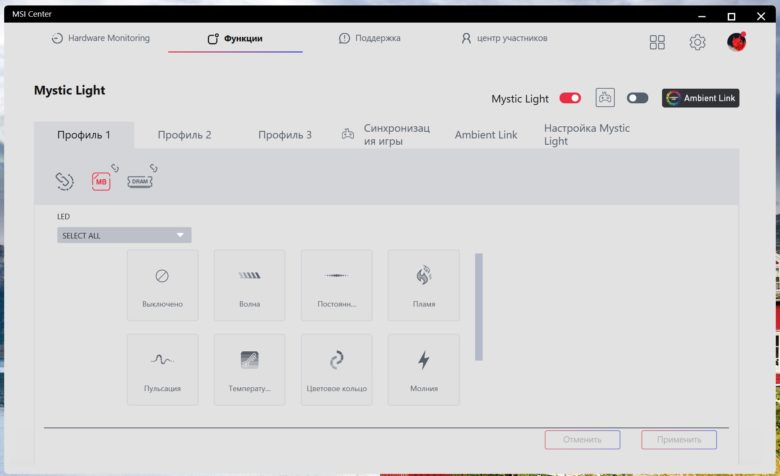Viewport: 780px width, 476px height.
Task: Choose the Постоянн... lighting effect
Action: (337, 285)
